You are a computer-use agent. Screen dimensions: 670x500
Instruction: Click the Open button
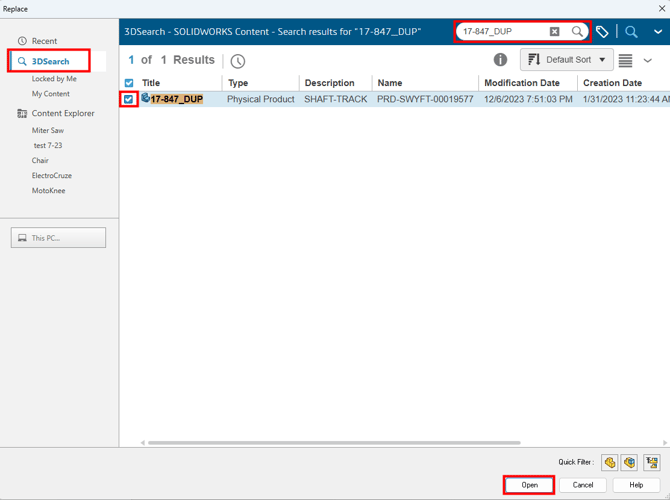coord(529,485)
